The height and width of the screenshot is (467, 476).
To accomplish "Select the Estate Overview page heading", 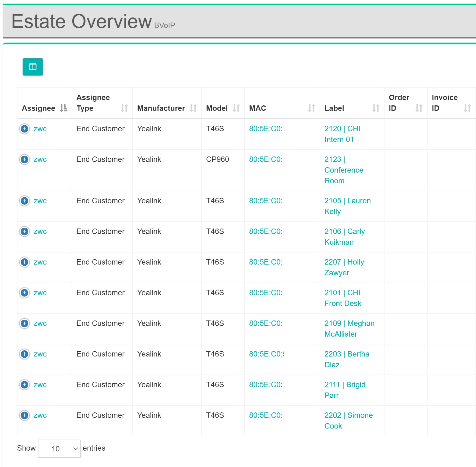I will tap(82, 21).
